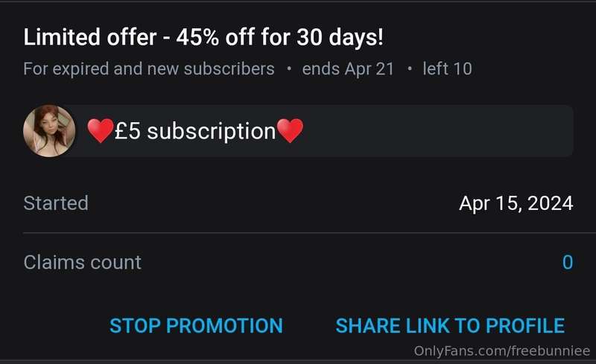Click the Started label
596x364 pixels.
coord(56,203)
